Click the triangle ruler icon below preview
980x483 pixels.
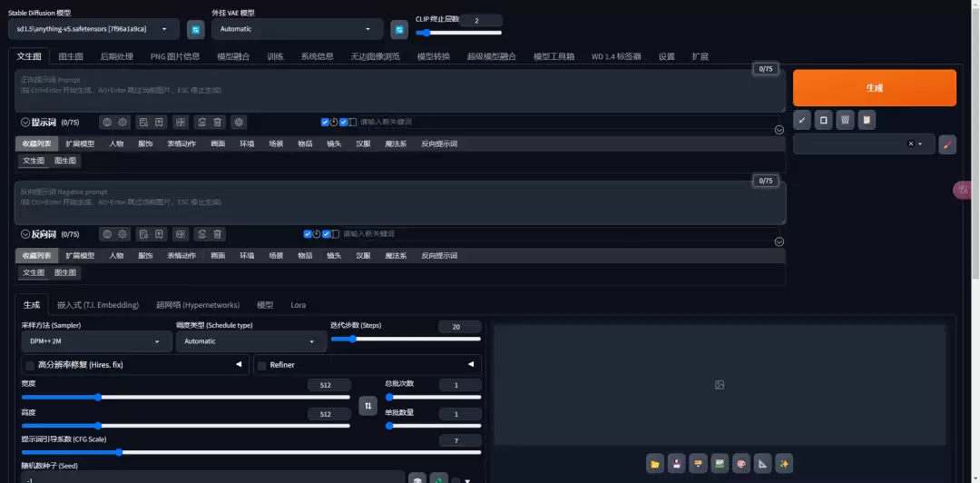[x=763, y=464]
